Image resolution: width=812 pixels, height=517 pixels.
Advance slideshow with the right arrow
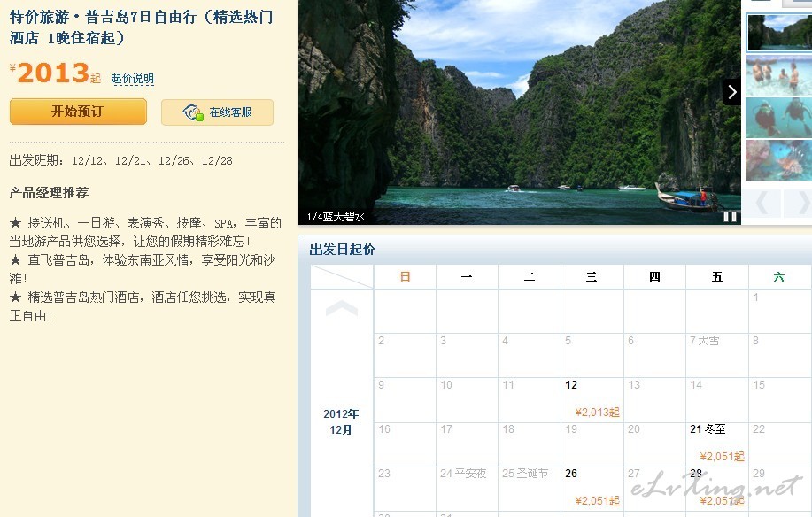(731, 92)
